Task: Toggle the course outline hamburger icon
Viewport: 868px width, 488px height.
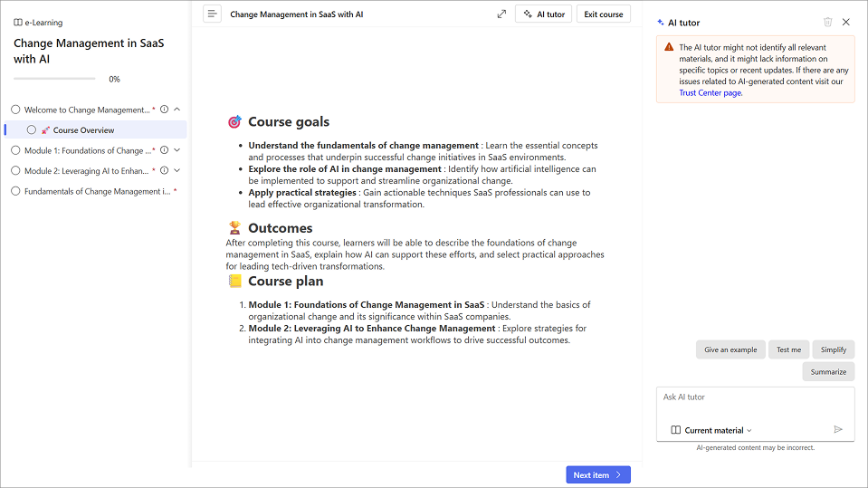Action: click(x=212, y=14)
